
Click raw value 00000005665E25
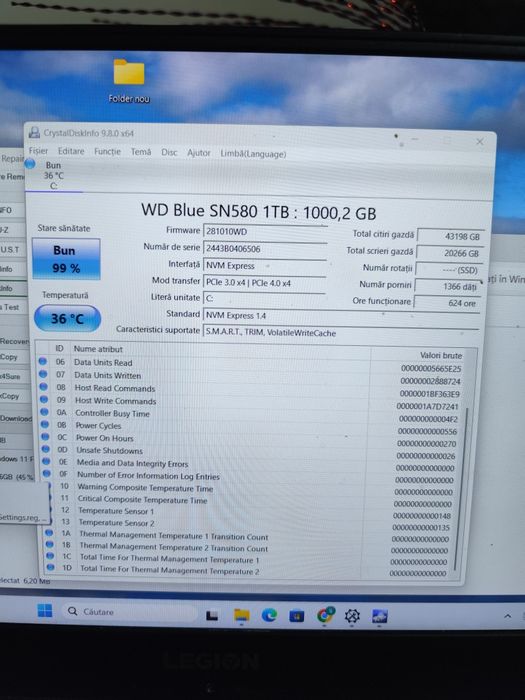(431, 369)
